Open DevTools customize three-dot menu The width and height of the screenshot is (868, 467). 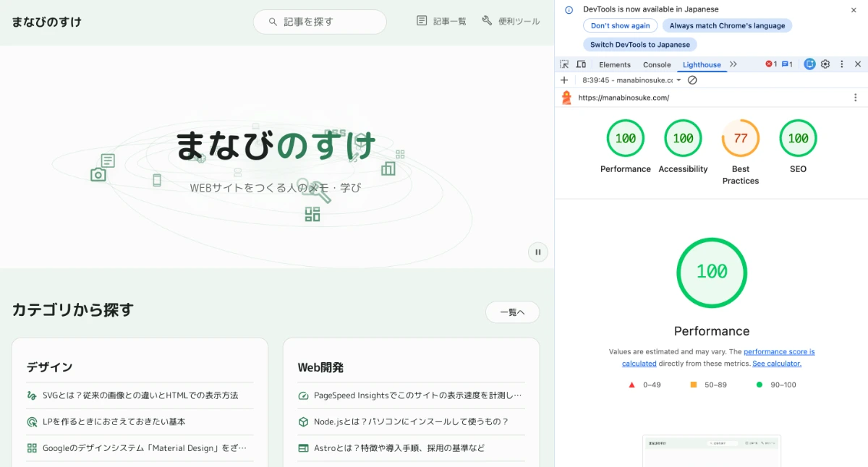[x=841, y=64]
